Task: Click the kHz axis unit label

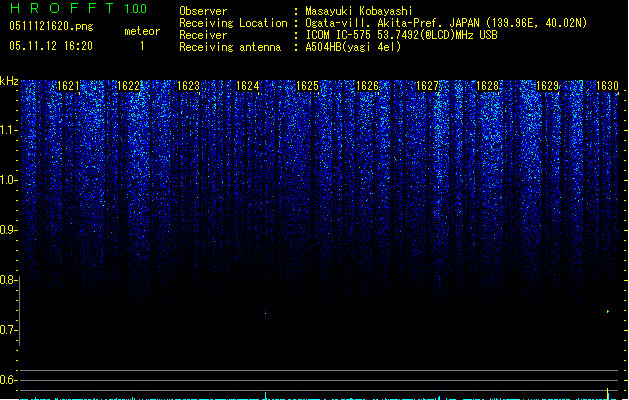Action: point(9,81)
